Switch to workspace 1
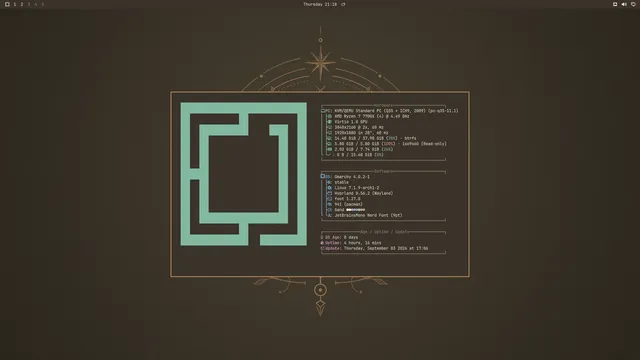This screenshot has height=360, width=640. [15, 4]
